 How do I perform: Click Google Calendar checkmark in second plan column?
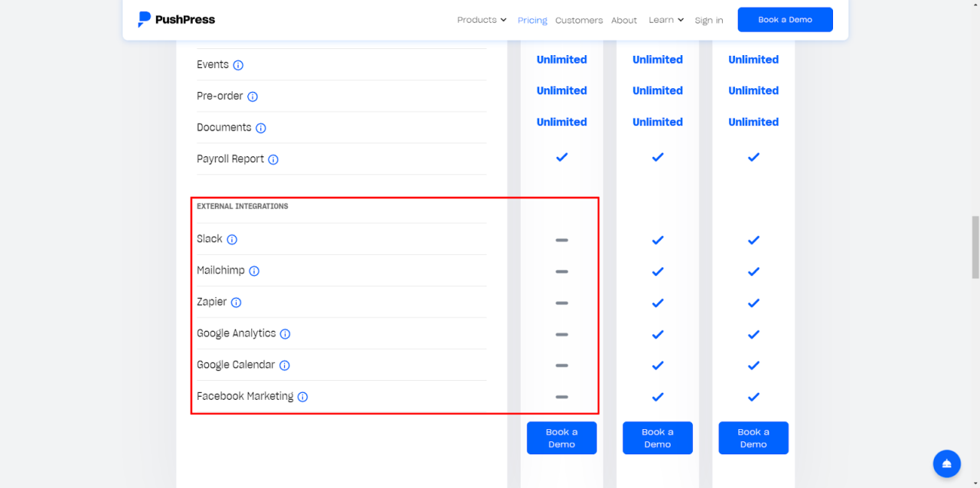click(657, 366)
